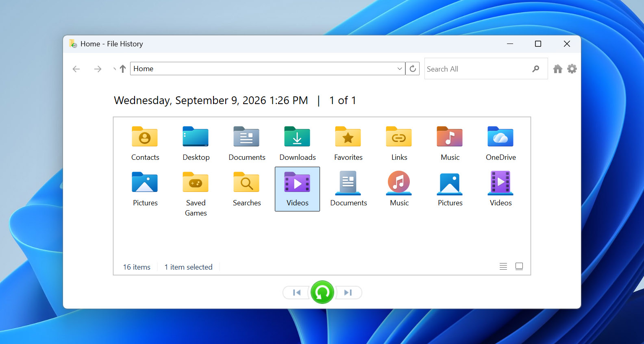Click the "1 item selected" status text
Viewport: 644px width, 344px height.
[x=189, y=267]
